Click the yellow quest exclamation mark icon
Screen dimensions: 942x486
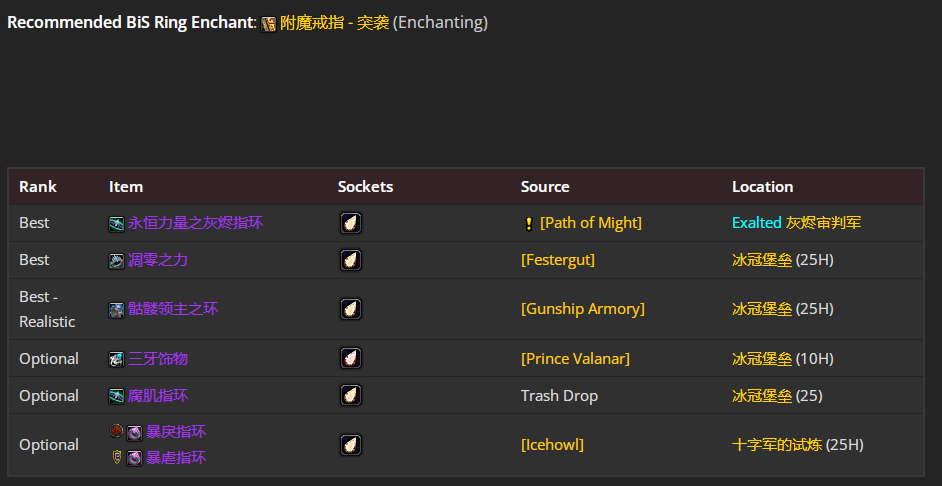(528, 224)
